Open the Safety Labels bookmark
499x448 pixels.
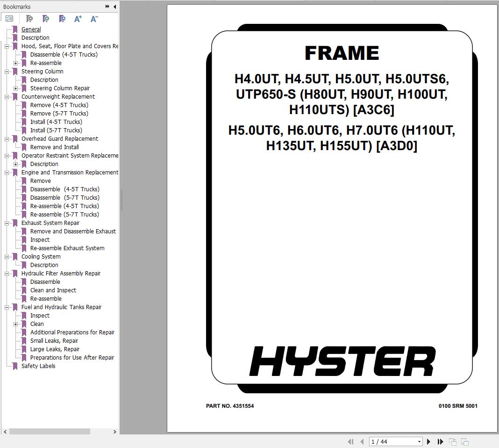pyautogui.click(x=38, y=366)
